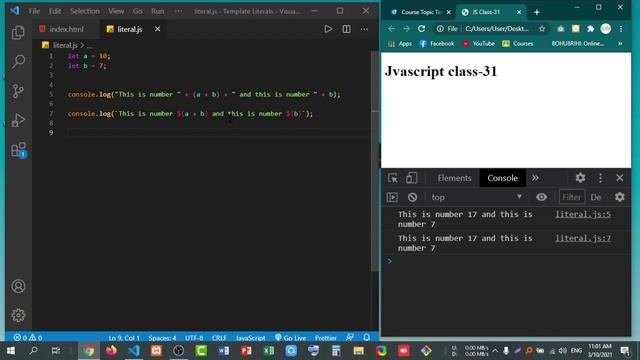The height and width of the screenshot is (360, 640).
Task: Close the literal.js editor tab
Action: pos(158,29)
